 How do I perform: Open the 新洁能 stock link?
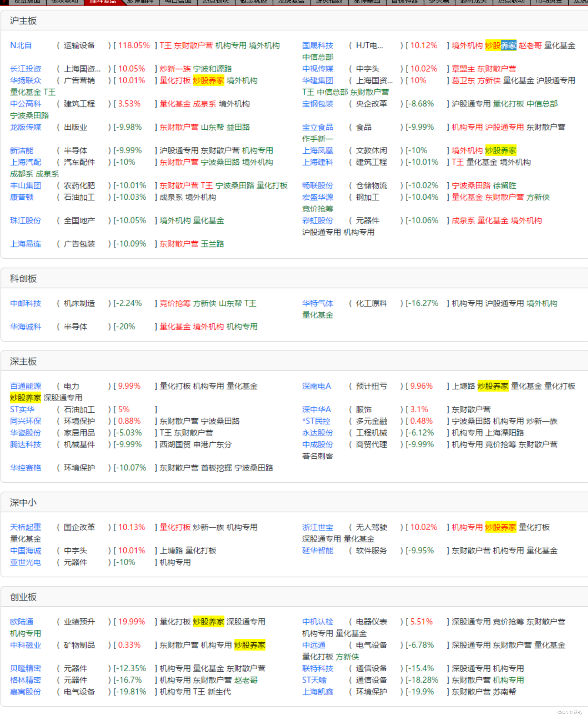tap(22, 150)
